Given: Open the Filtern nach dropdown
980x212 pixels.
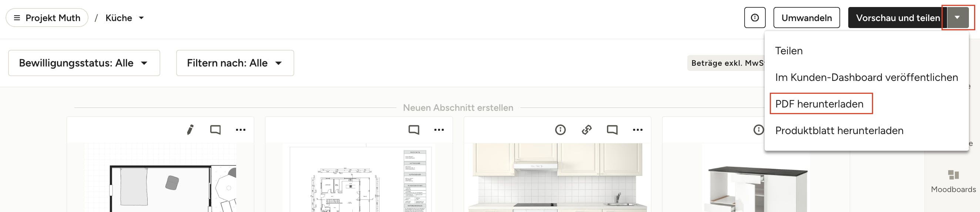Looking at the screenshot, I should coord(235,63).
